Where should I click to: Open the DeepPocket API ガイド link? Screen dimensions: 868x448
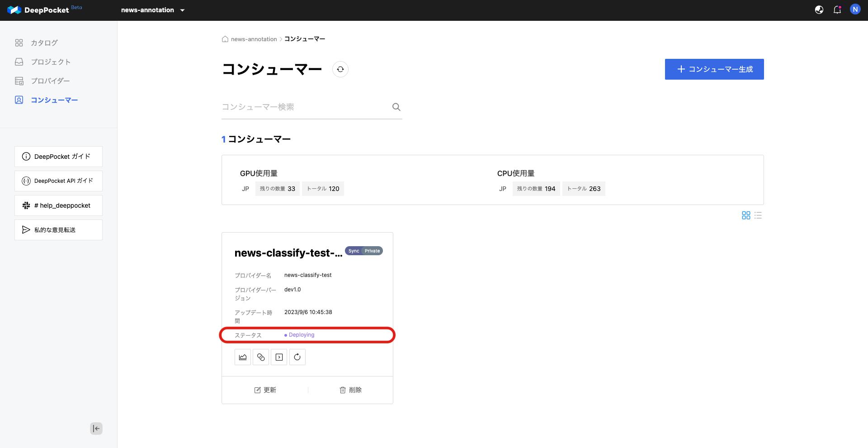(x=58, y=181)
